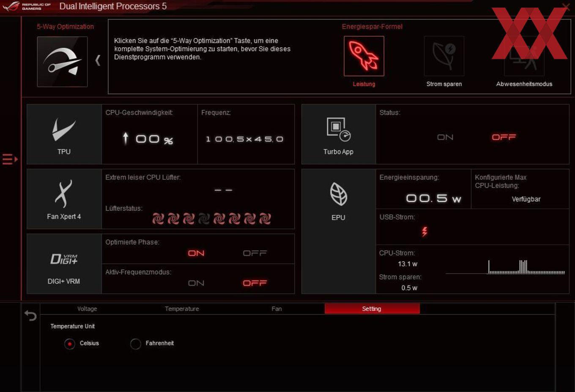575x392 pixels.
Task: Click the first fan status icon
Action: [x=158, y=218]
